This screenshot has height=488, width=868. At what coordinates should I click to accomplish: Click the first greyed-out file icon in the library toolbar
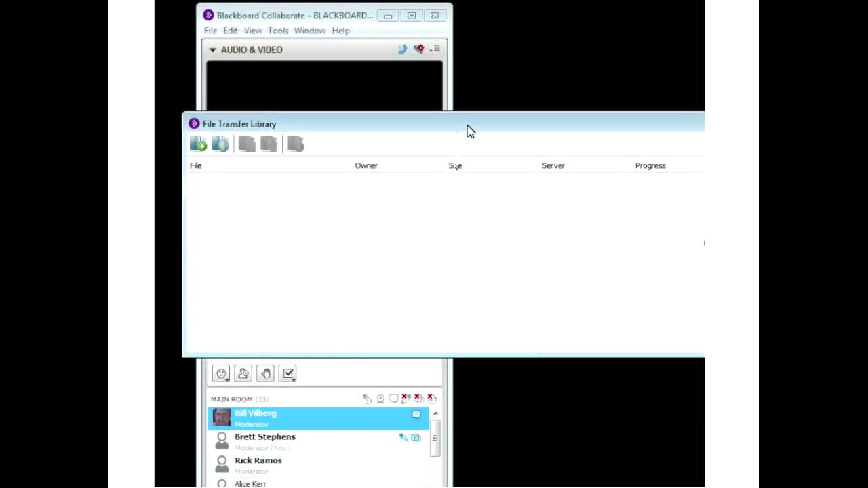(x=247, y=144)
